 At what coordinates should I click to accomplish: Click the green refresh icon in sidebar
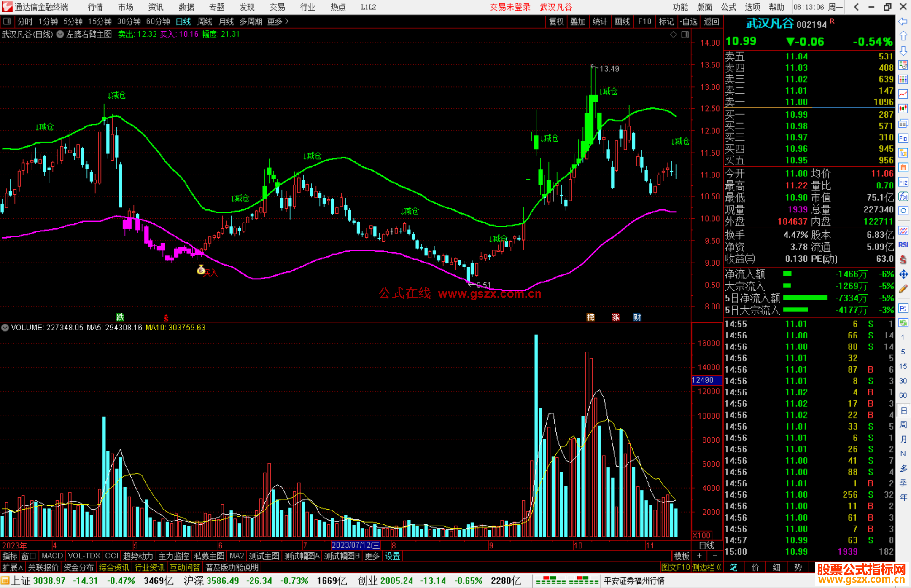(903, 322)
